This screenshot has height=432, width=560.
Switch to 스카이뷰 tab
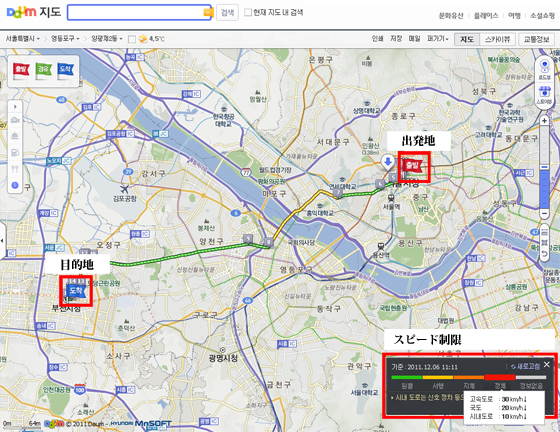point(497,39)
